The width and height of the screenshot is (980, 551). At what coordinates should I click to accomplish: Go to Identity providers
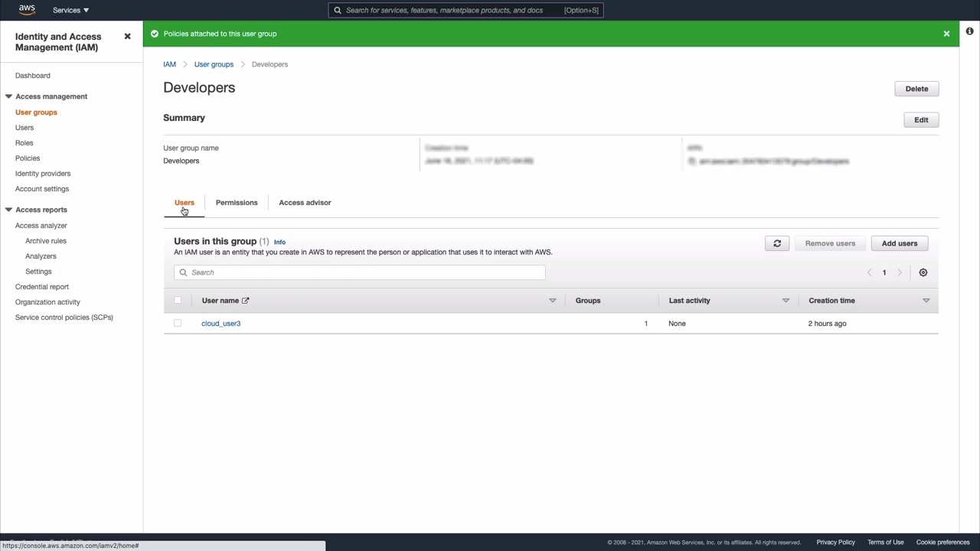point(43,174)
